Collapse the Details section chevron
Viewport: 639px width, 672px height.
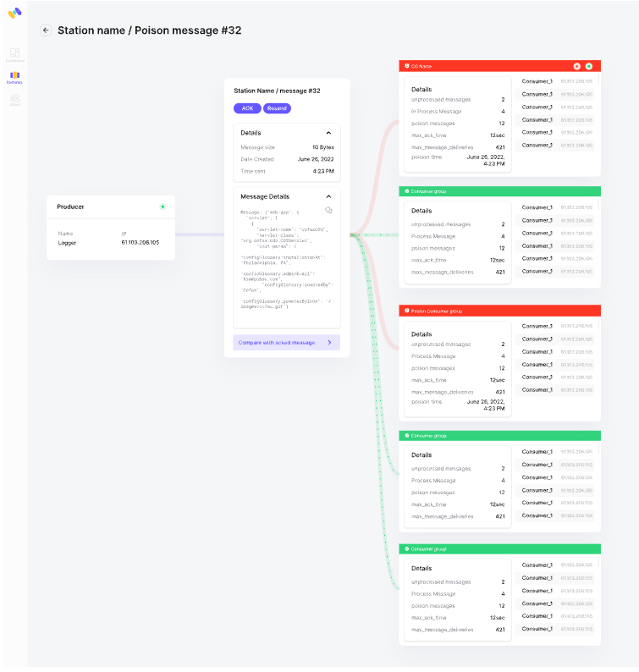328,133
